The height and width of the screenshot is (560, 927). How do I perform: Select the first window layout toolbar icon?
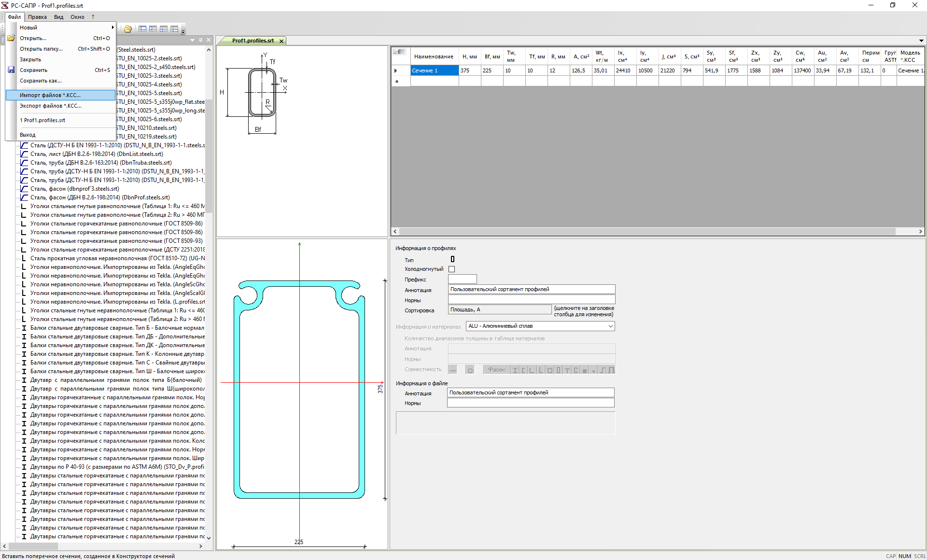pos(142,29)
